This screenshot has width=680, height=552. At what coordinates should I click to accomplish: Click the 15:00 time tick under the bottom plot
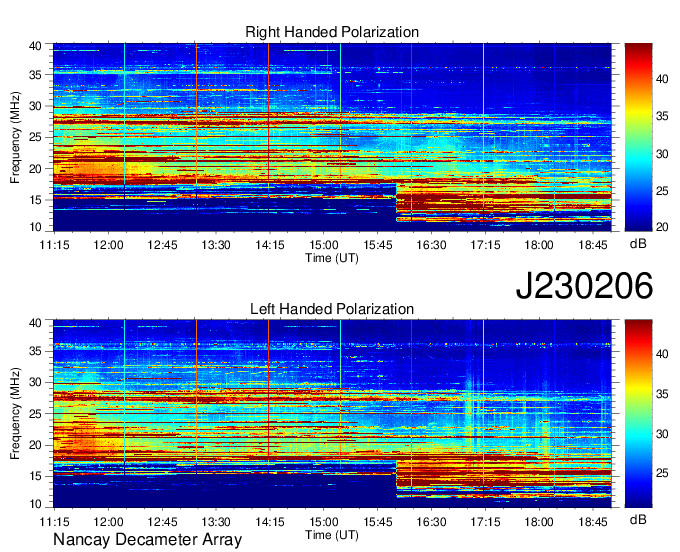pos(324,522)
